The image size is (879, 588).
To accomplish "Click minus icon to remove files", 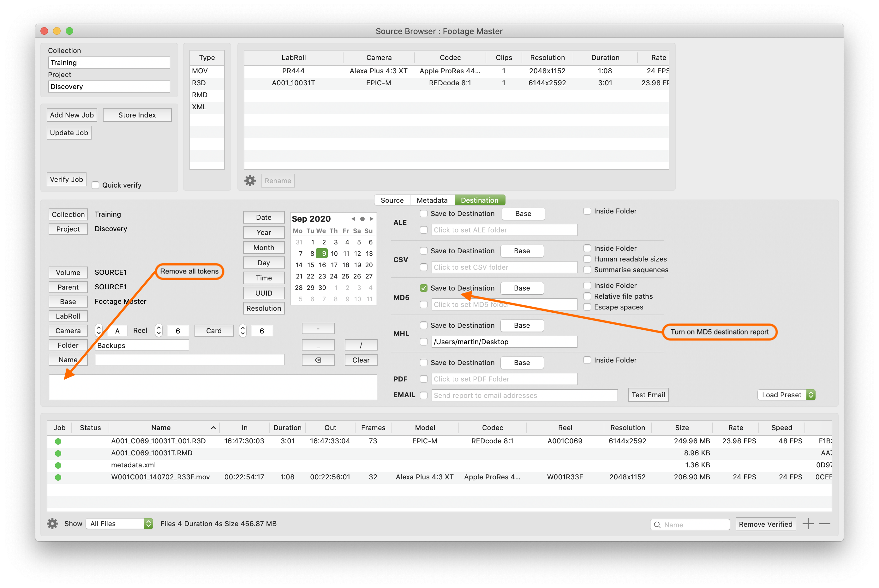I will (x=824, y=524).
